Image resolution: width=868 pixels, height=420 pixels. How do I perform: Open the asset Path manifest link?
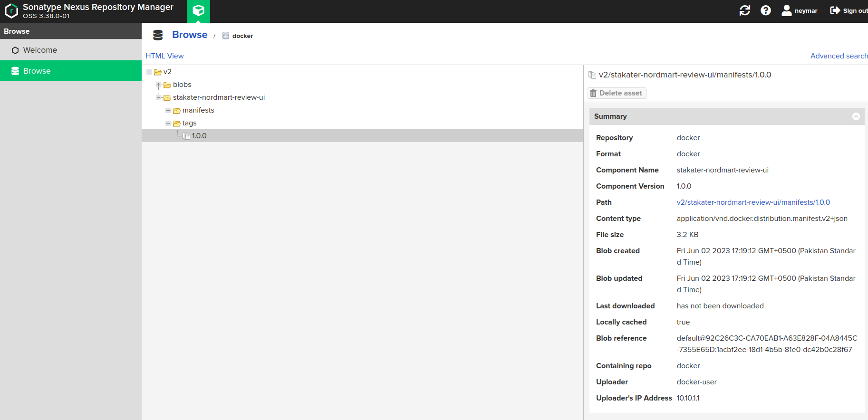753,202
